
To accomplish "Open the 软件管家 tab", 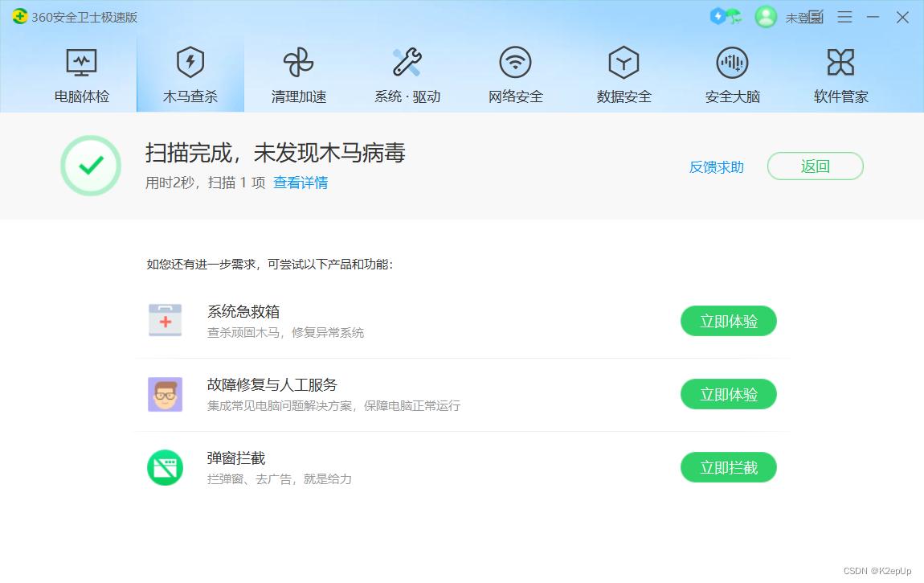I will (x=841, y=76).
